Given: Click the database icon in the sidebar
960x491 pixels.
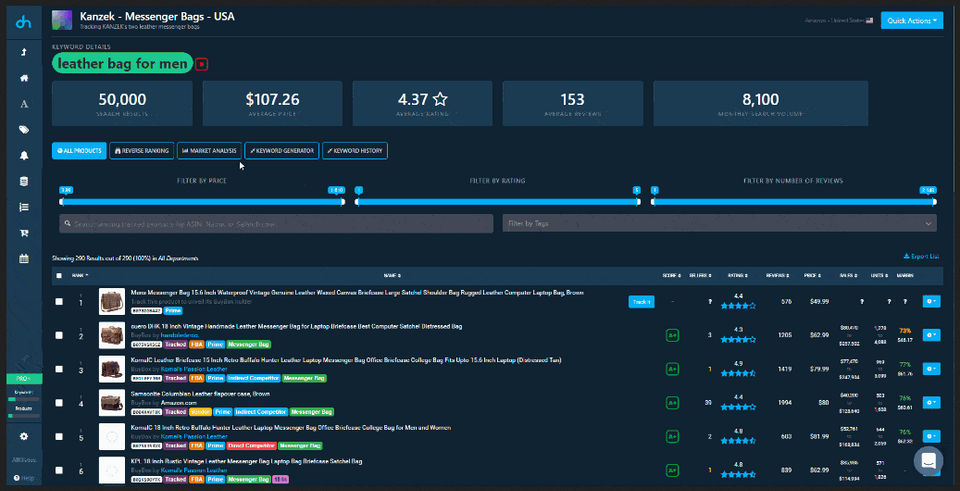Looking at the screenshot, I should click(x=23, y=182).
